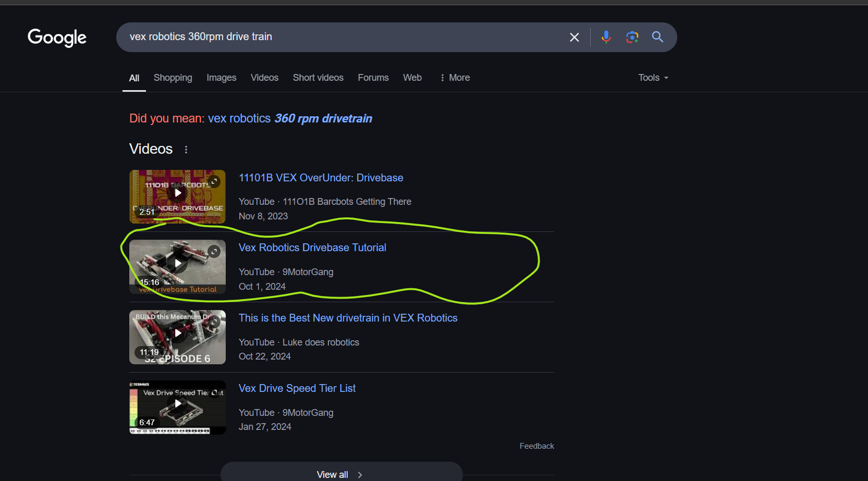Click the magnifying glass search button
The width and height of the screenshot is (868, 481).
[657, 37]
